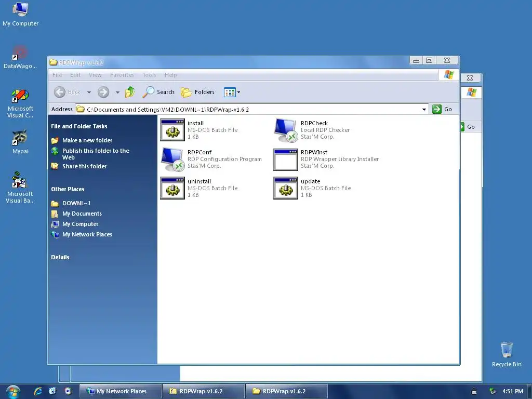The width and height of the screenshot is (532, 399).
Task: Open My Computer from Other Places
Action: click(80, 224)
